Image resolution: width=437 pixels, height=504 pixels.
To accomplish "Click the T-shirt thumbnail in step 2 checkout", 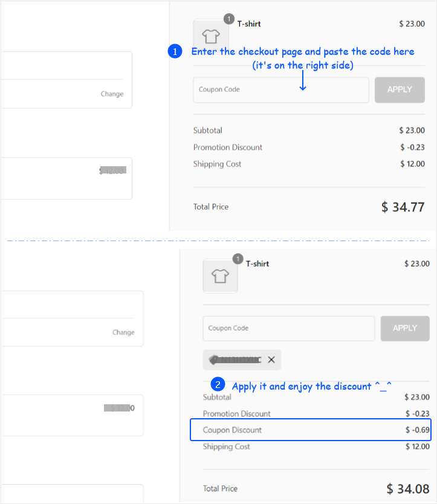I will [x=220, y=276].
